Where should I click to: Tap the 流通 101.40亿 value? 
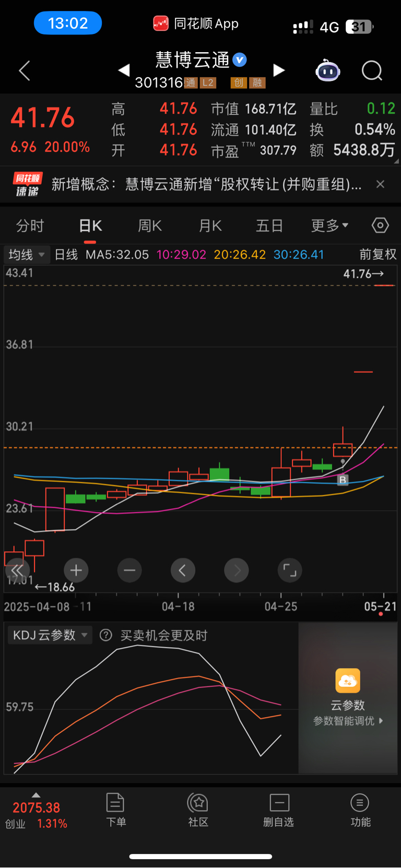click(270, 130)
